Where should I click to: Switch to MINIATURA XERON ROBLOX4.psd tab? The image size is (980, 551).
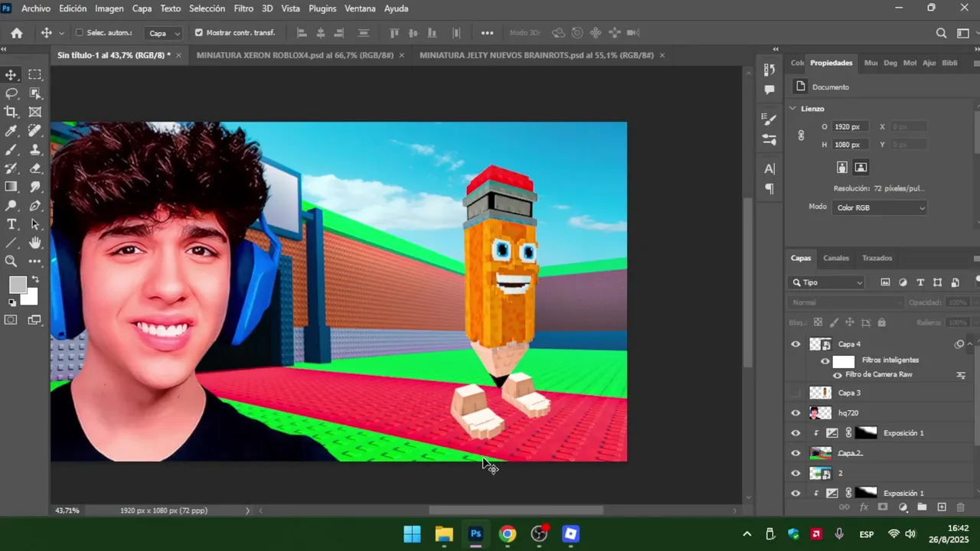click(x=295, y=55)
